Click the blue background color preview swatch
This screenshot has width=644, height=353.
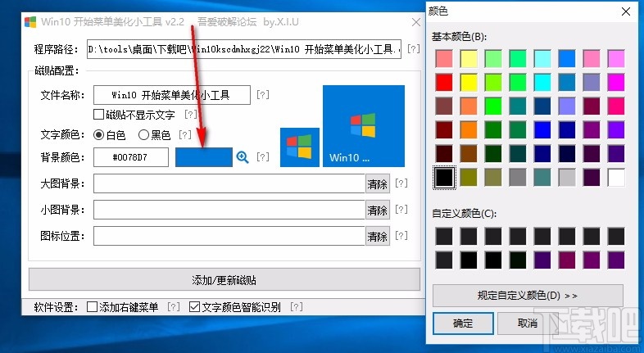coord(204,157)
